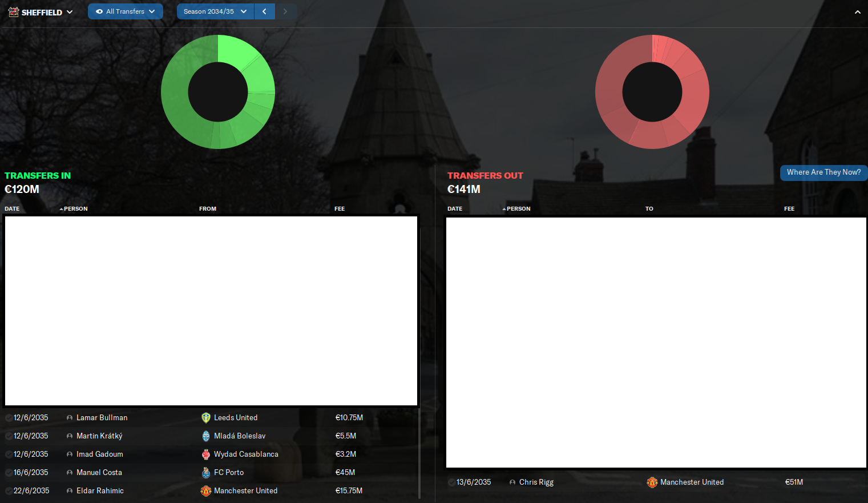Sort Transfers Out by the TO column
This screenshot has height=503, width=868.
click(649, 209)
